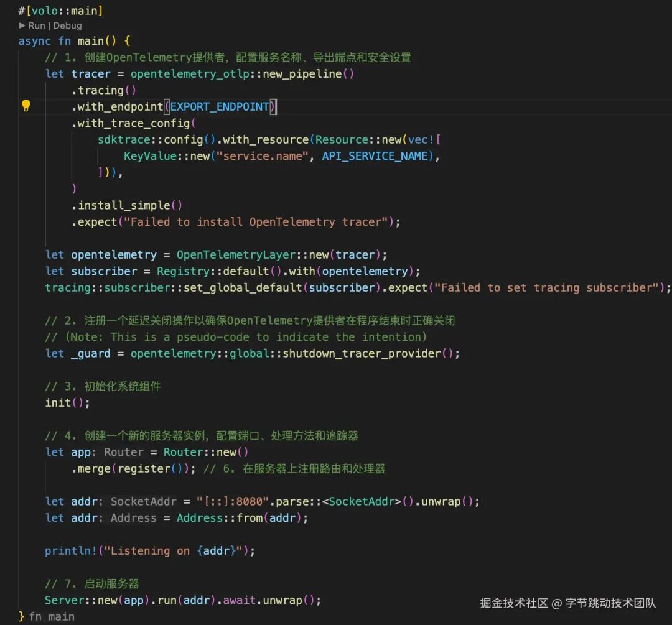Image resolution: width=672 pixels, height=625 pixels.
Task: Click the "[::]:8080" string literal
Action: tap(233, 502)
